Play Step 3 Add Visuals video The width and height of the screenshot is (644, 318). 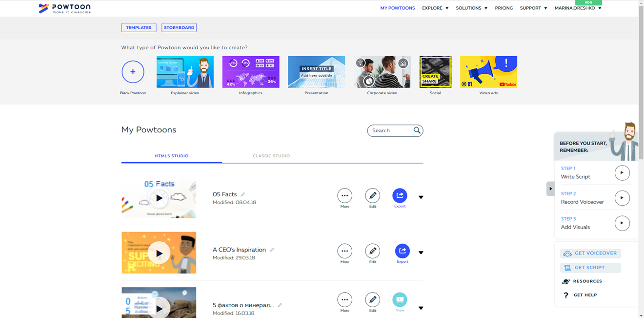pyautogui.click(x=622, y=223)
